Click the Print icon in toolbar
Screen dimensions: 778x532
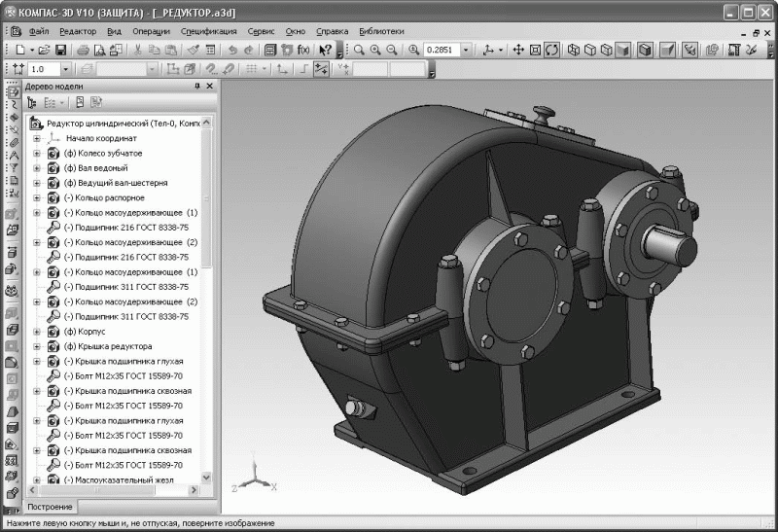click(84, 50)
